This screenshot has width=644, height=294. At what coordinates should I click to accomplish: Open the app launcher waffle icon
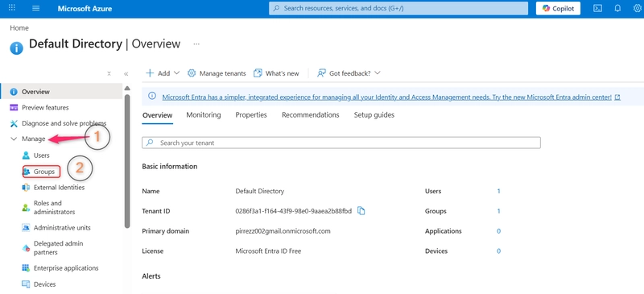coord(12,8)
